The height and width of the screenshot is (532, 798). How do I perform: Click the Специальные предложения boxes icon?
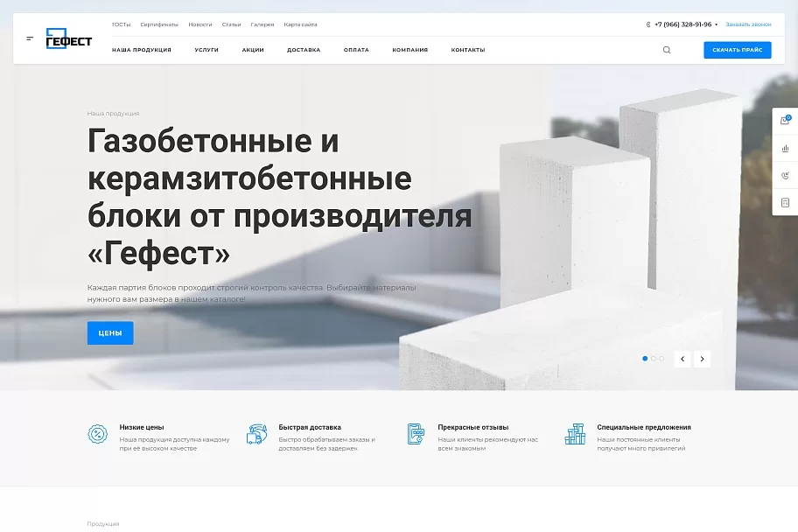pyautogui.click(x=575, y=434)
